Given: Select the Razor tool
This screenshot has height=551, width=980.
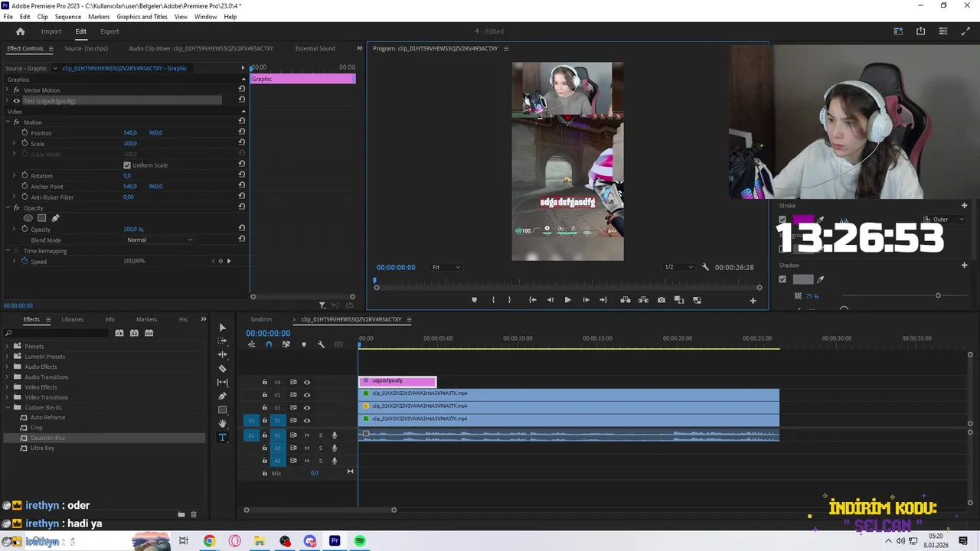Looking at the screenshot, I should tap(222, 369).
